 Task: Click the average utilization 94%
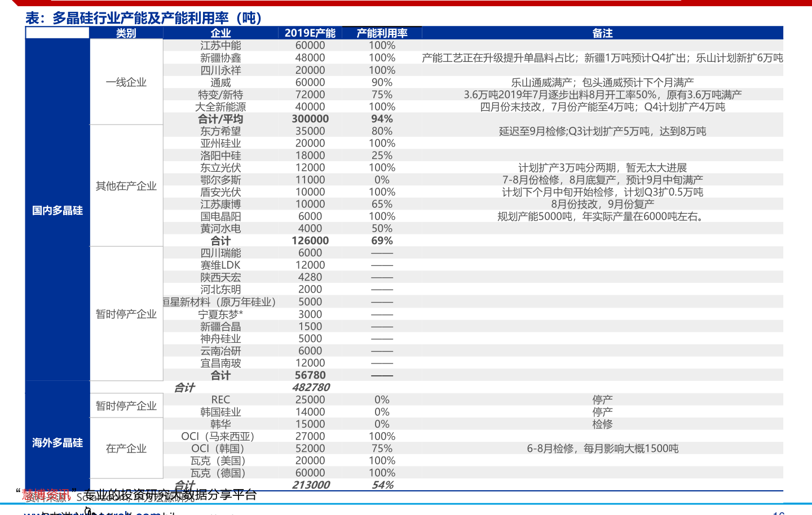pos(382,119)
